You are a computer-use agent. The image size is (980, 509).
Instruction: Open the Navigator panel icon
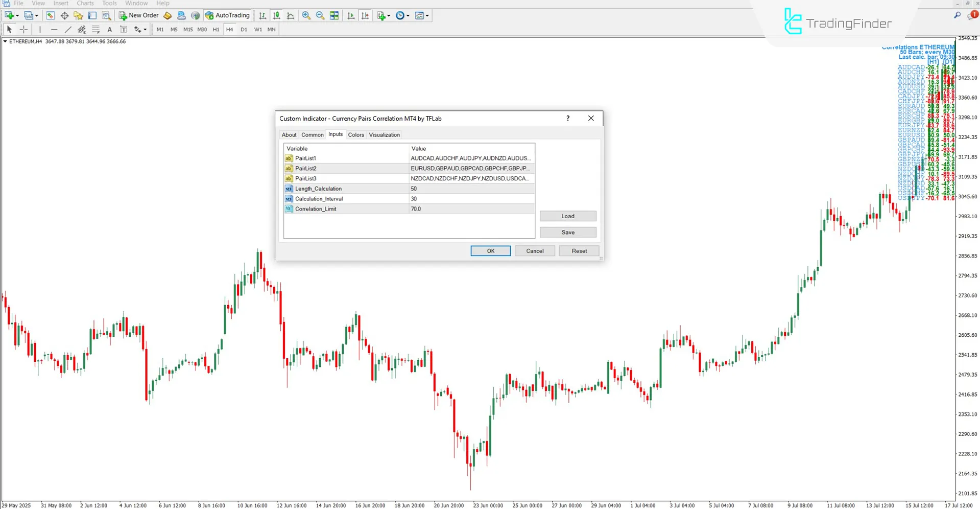pos(77,15)
